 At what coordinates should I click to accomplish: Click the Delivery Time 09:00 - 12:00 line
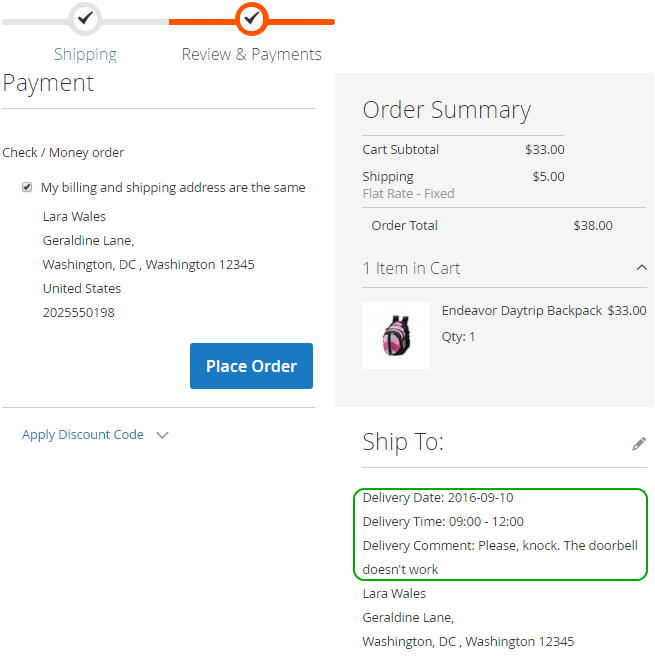(443, 522)
